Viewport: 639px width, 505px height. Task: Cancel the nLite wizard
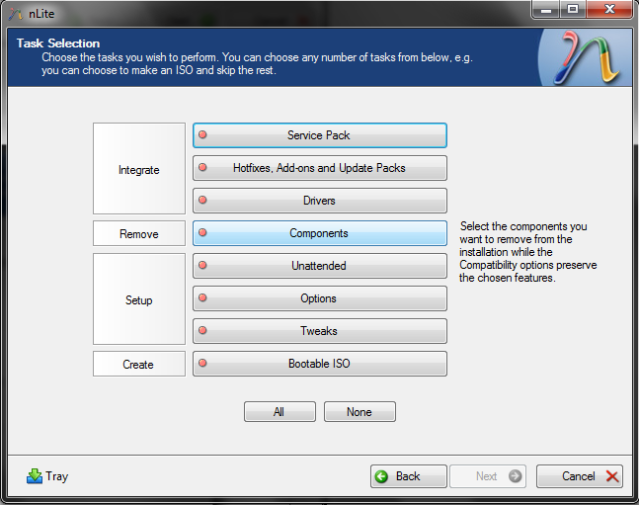[x=579, y=476]
